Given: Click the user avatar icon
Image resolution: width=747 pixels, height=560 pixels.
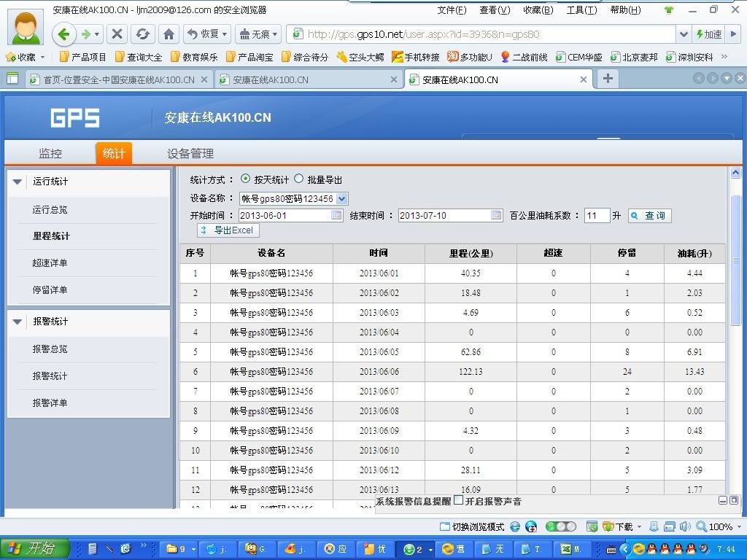Looking at the screenshot, I should [26, 26].
